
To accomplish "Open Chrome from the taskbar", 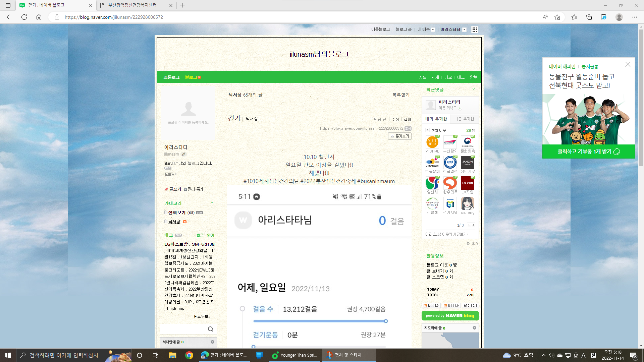I will (x=189, y=355).
